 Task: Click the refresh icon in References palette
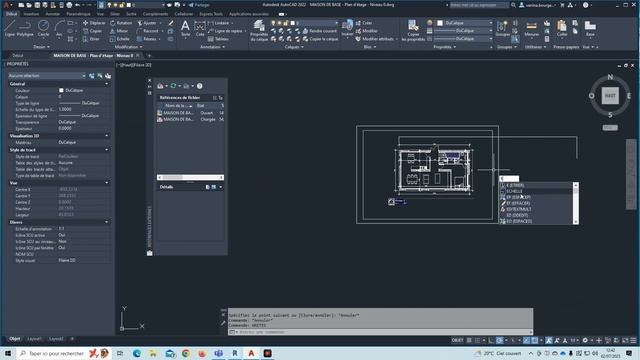[x=173, y=86]
